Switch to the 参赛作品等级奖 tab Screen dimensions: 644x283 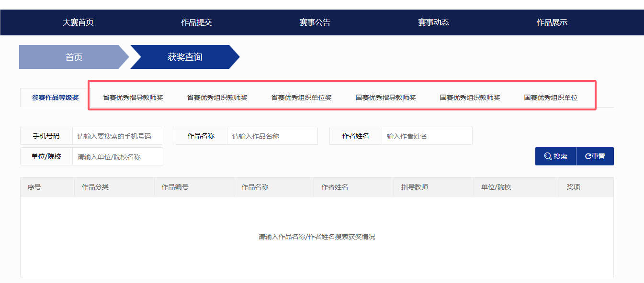pos(54,97)
